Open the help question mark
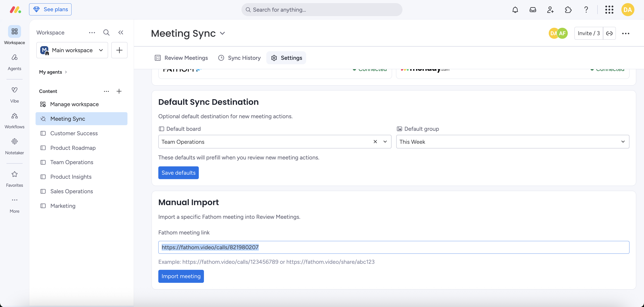644x307 pixels. click(x=586, y=10)
